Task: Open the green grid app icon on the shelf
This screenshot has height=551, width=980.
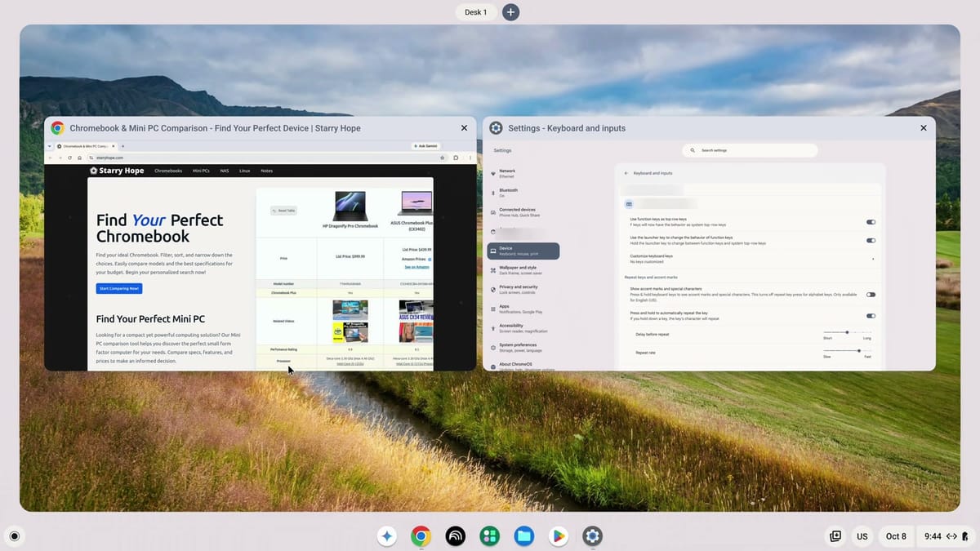Action: click(x=490, y=536)
